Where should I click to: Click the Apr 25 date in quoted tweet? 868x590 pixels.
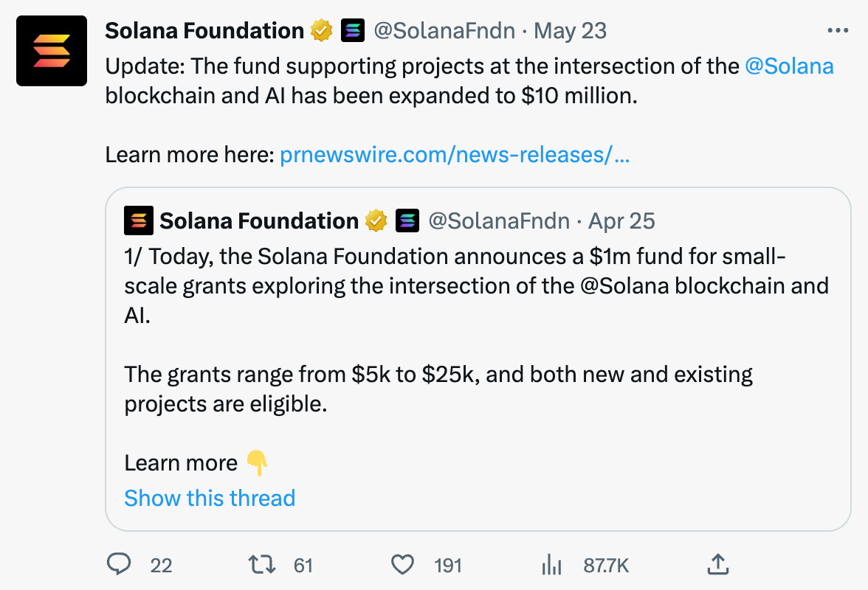point(621,221)
